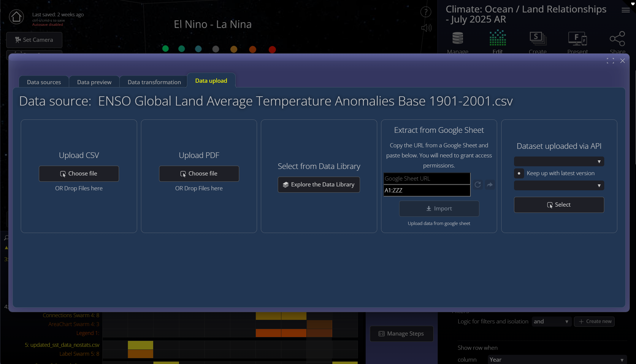Open the first API dataset dropdown
Viewport: 636px width, 364px height.
(x=559, y=162)
